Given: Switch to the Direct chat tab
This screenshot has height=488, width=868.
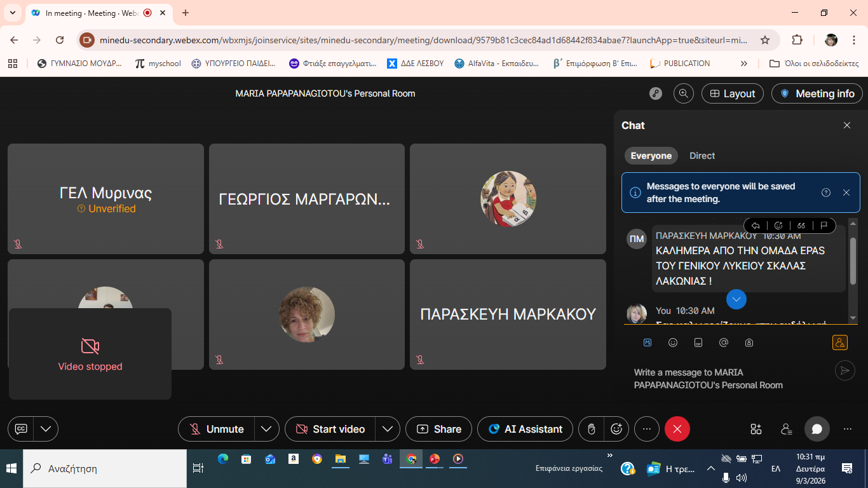Looking at the screenshot, I should [702, 156].
